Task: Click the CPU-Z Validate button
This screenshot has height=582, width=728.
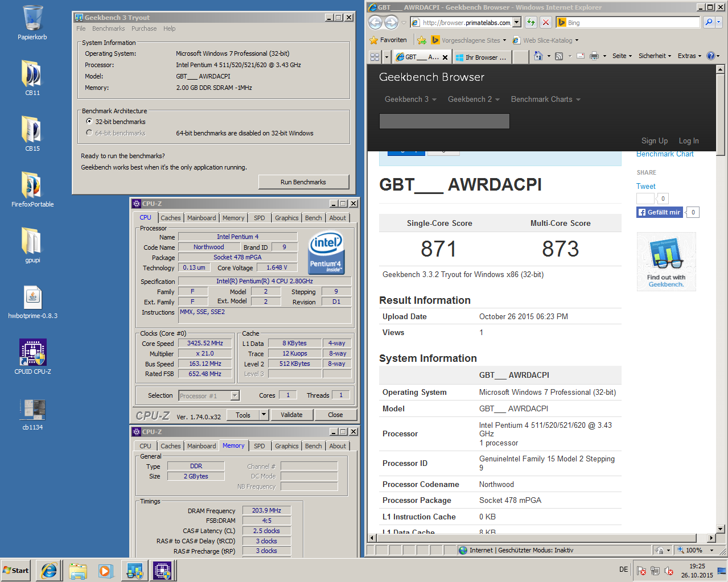Action: coord(291,415)
